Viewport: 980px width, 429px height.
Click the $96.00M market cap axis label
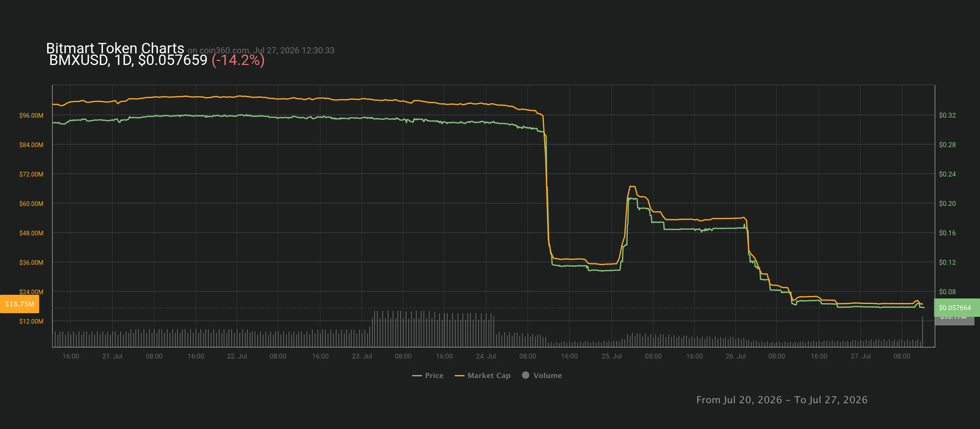coord(31,115)
